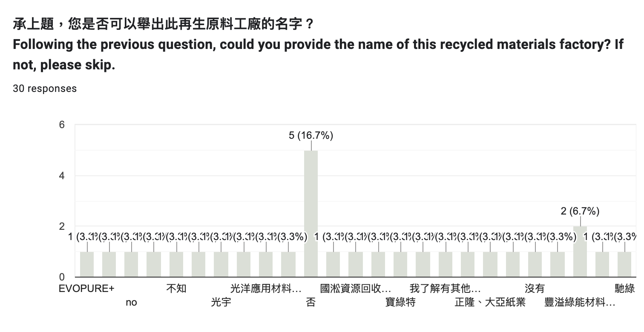Viewport: 644px width, 332px height.
Task: Click the axis label 光宇
Action: (x=221, y=303)
